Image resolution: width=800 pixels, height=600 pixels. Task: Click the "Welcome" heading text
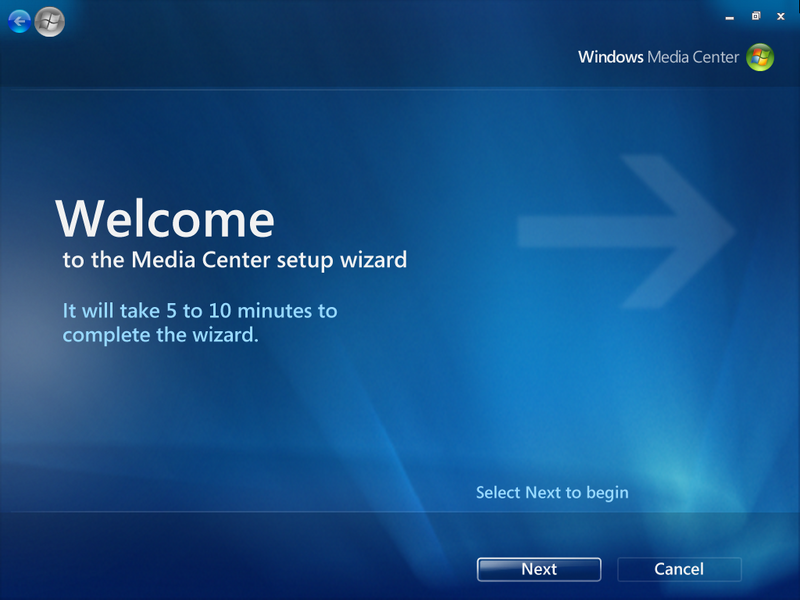coord(165,218)
